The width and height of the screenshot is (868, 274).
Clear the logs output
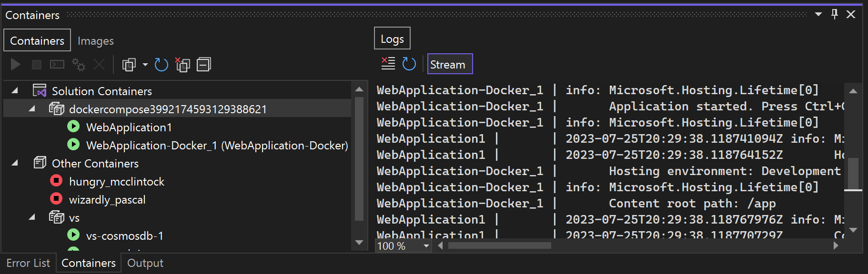tap(388, 63)
